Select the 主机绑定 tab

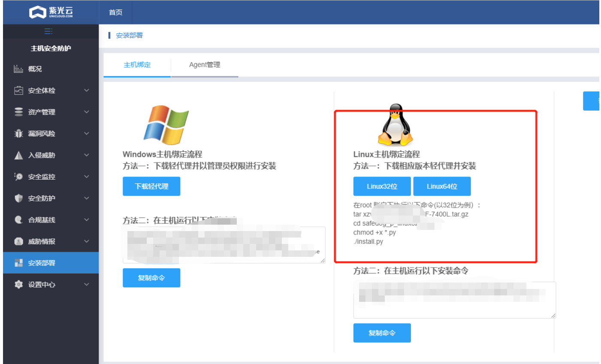[137, 65]
